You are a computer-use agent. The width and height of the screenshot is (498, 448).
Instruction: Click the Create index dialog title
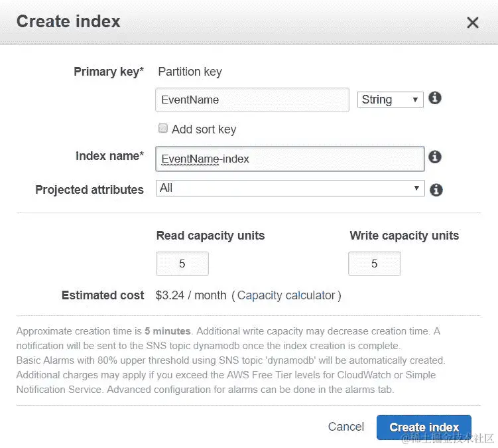pos(68,21)
